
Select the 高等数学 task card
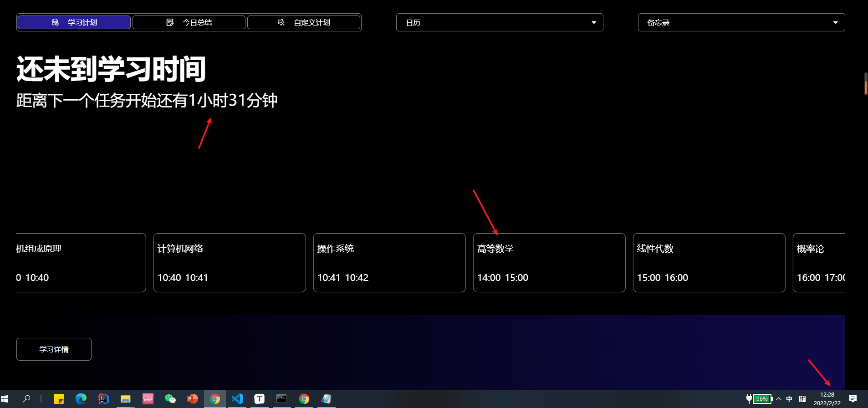(549, 263)
